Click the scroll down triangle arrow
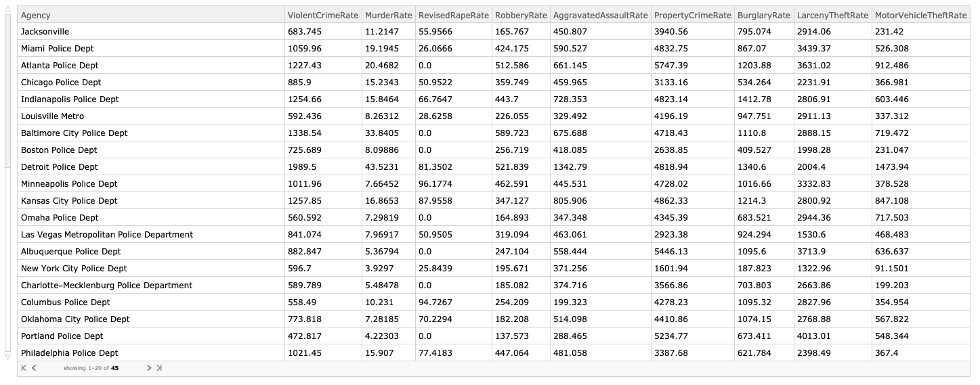 point(8,356)
